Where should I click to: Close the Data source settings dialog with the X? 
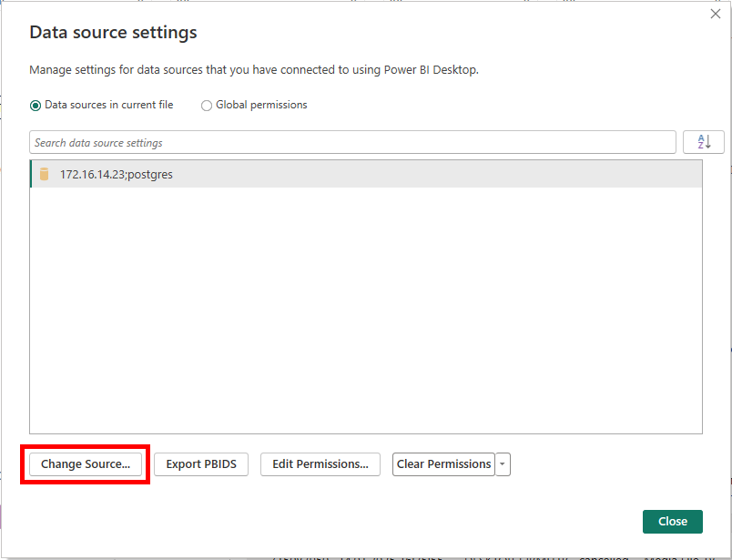click(x=716, y=14)
